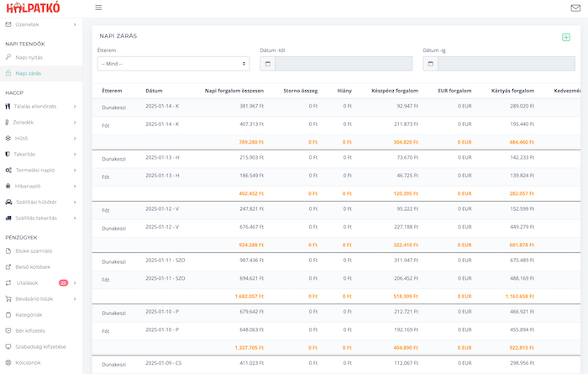Open the envelope messages icon in header
The image size is (588, 374).
(575, 8)
